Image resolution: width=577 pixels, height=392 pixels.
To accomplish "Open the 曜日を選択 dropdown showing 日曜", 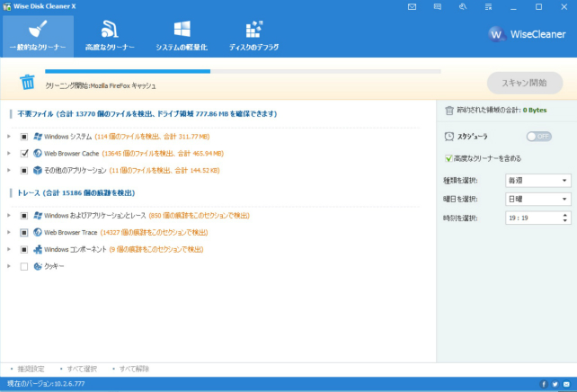I will [537, 199].
